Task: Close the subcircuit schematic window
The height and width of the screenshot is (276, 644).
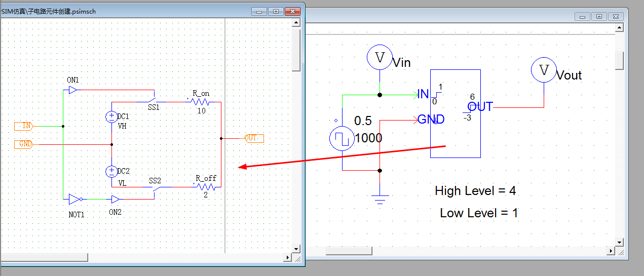Action: tap(292, 11)
